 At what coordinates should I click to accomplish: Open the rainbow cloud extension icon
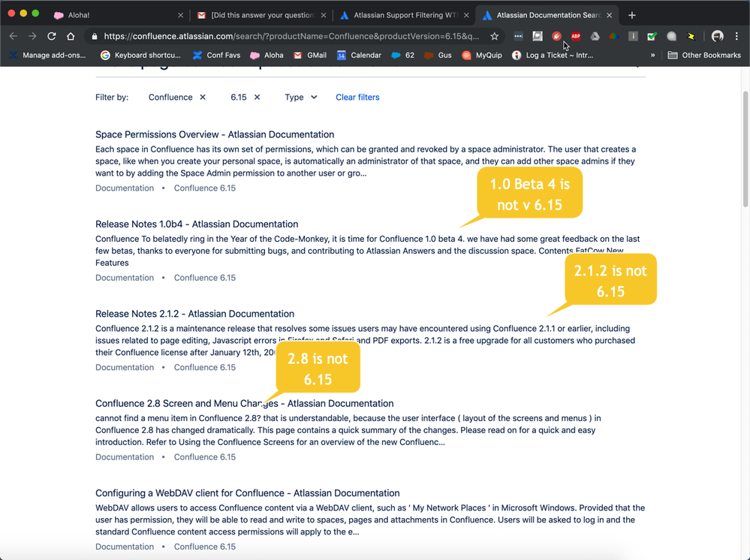pyautogui.click(x=613, y=36)
